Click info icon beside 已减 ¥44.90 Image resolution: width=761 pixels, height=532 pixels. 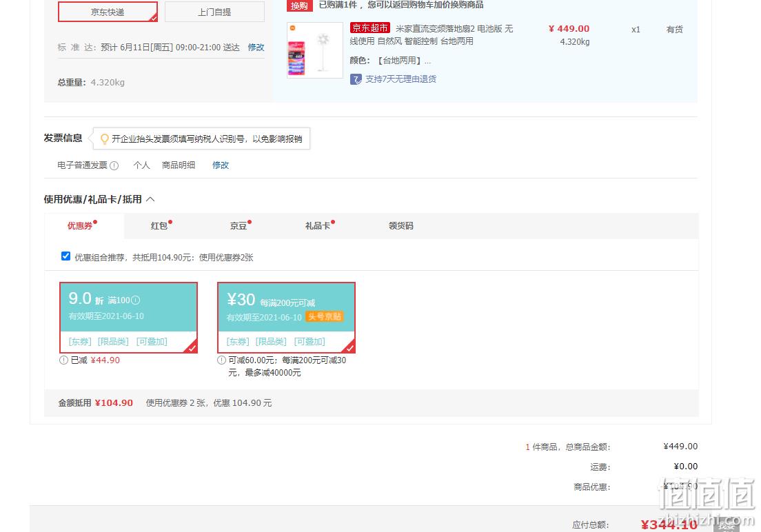pyautogui.click(x=63, y=360)
